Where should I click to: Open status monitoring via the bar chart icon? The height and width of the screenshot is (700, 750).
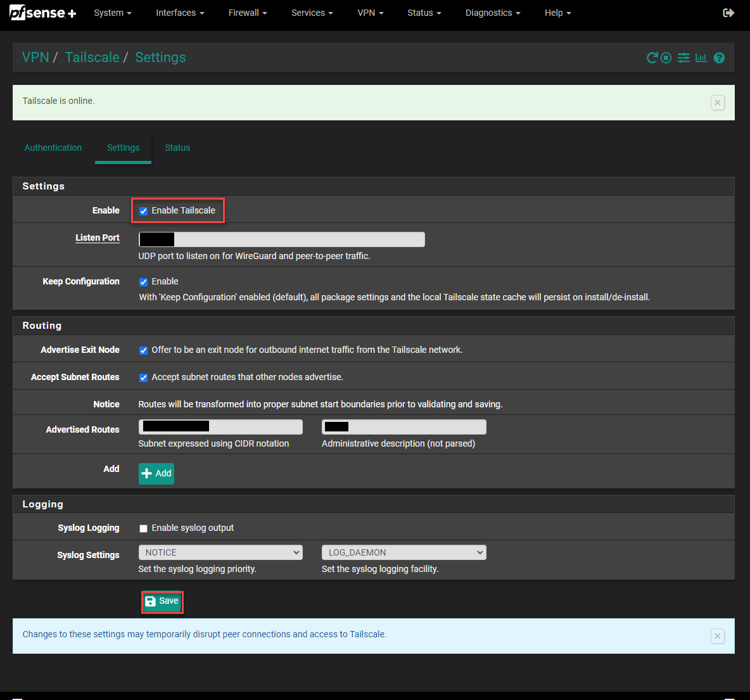[701, 58]
